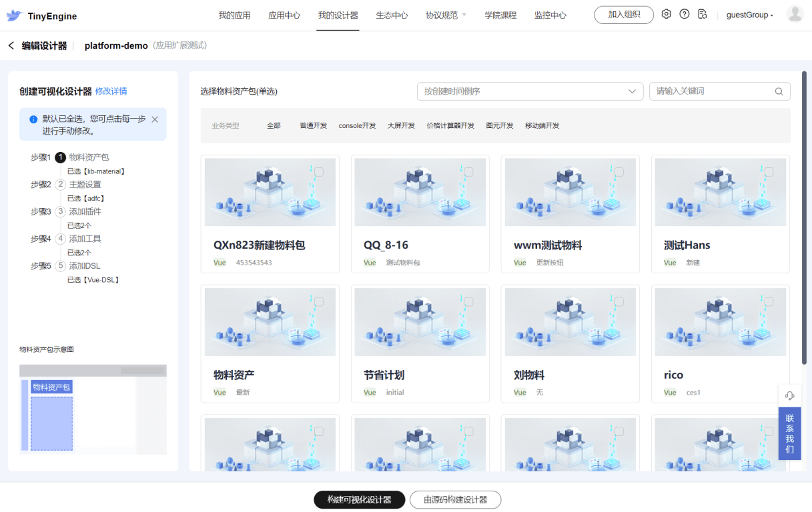Tick the checkbox on rico card
Screen dimensions: 812x512
click(x=769, y=302)
